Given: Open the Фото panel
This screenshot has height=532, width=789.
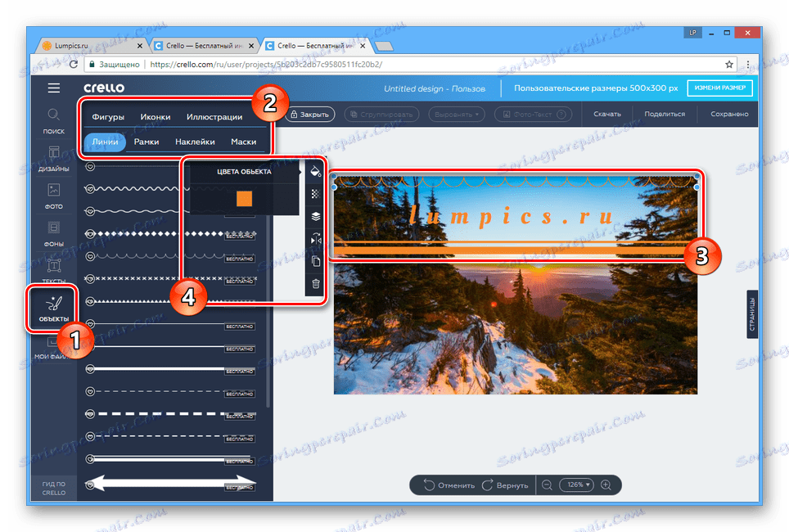Looking at the screenshot, I should [x=54, y=196].
